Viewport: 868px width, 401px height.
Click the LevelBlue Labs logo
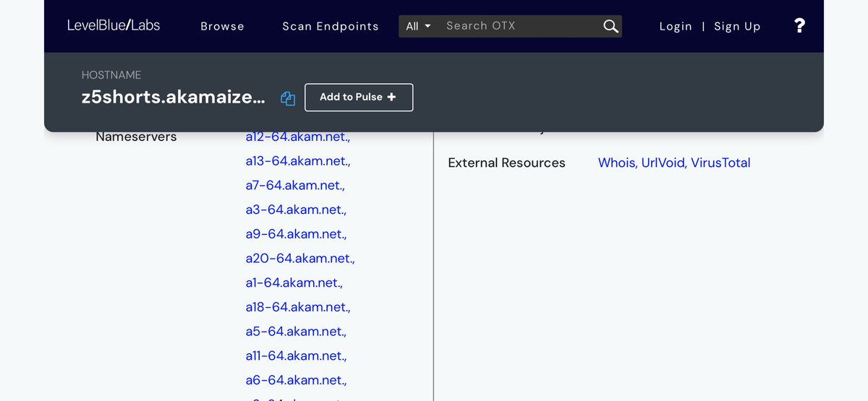coord(114,25)
